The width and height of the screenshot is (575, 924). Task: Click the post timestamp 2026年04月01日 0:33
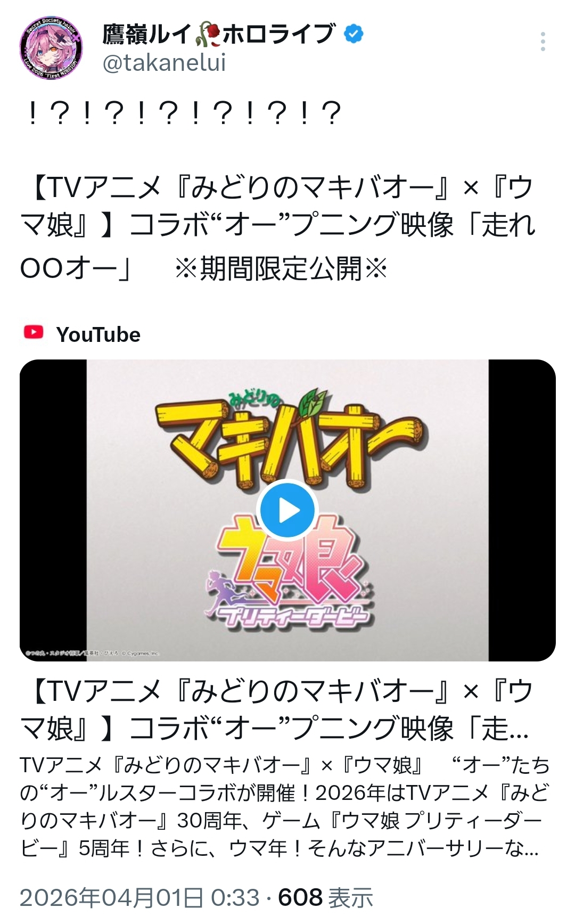(x=139, y=897)
